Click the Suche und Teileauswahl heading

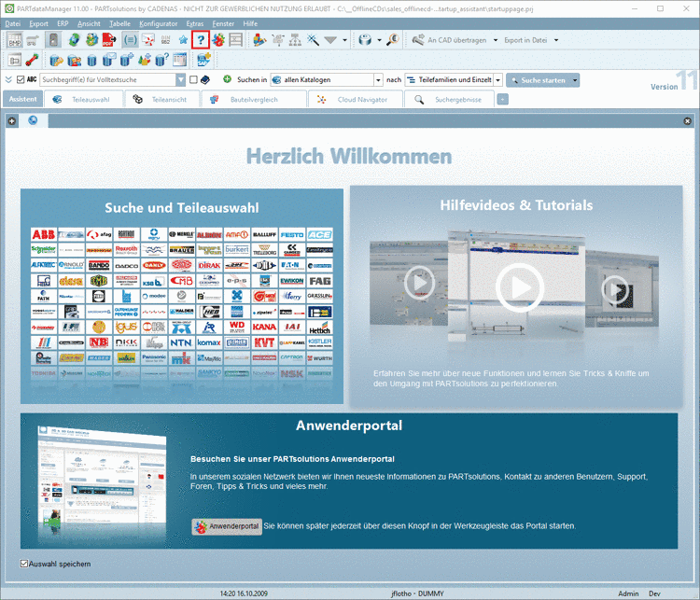pos(182,208)
